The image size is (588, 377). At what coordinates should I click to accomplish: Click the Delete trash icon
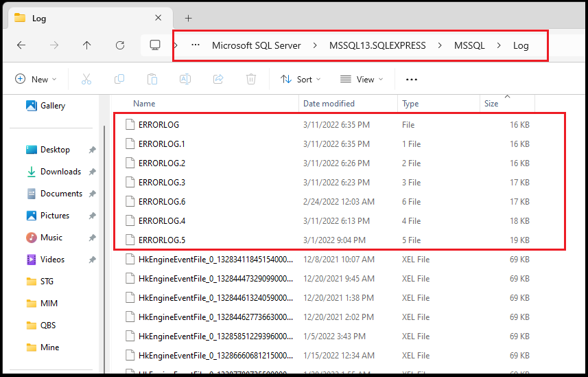point(251,79)
